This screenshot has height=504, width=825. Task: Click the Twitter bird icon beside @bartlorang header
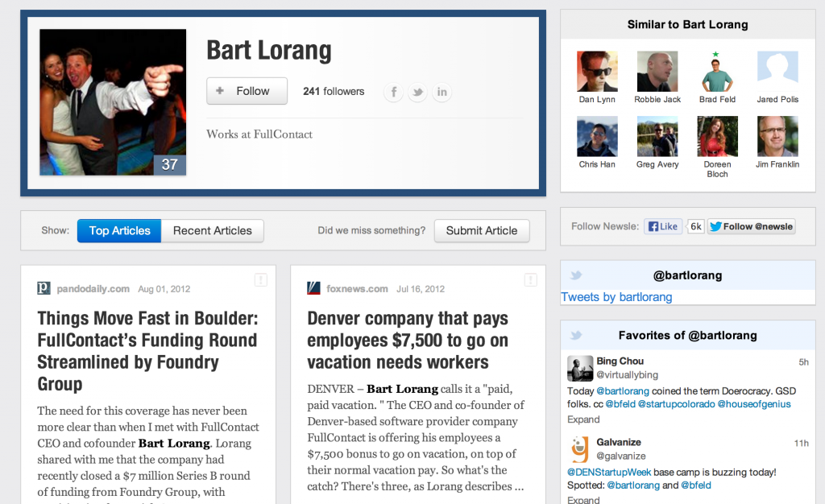[x=576, y=275]
